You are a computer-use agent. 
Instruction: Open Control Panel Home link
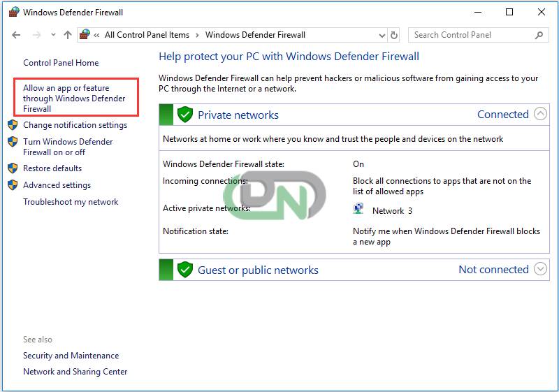[61, 63]
